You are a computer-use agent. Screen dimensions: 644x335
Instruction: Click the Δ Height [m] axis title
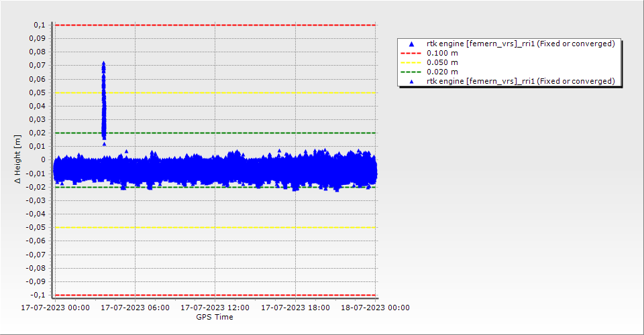click(x=19, y=159)
